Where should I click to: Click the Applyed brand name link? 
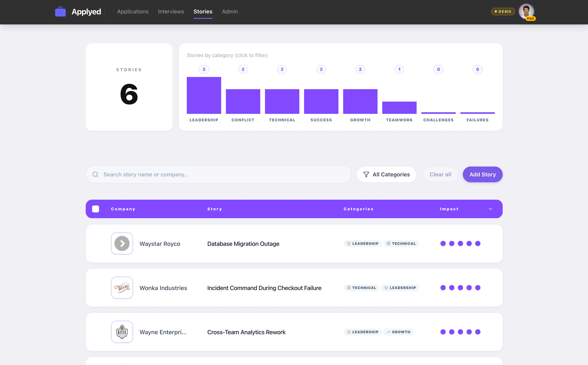click(x=86, y=12)
